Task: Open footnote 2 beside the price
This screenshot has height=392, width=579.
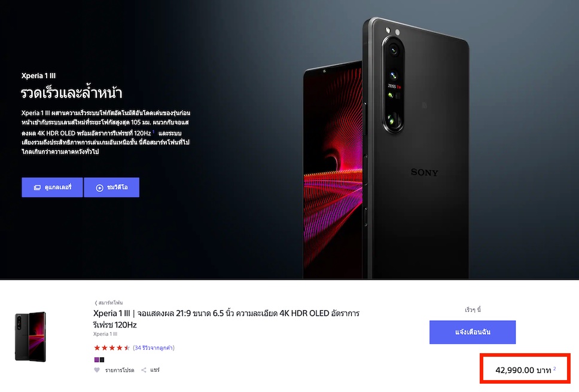Action: pyautogui.click(x=554, y=369)
